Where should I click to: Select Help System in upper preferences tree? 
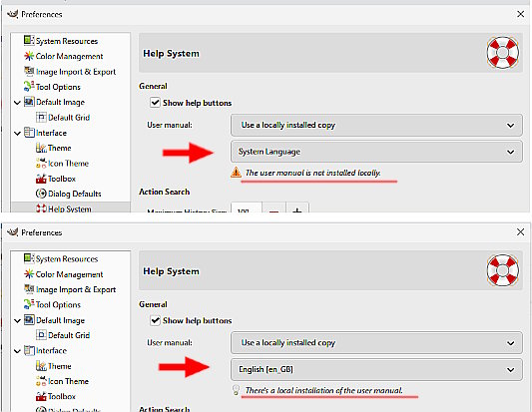(x=64, y=208)
